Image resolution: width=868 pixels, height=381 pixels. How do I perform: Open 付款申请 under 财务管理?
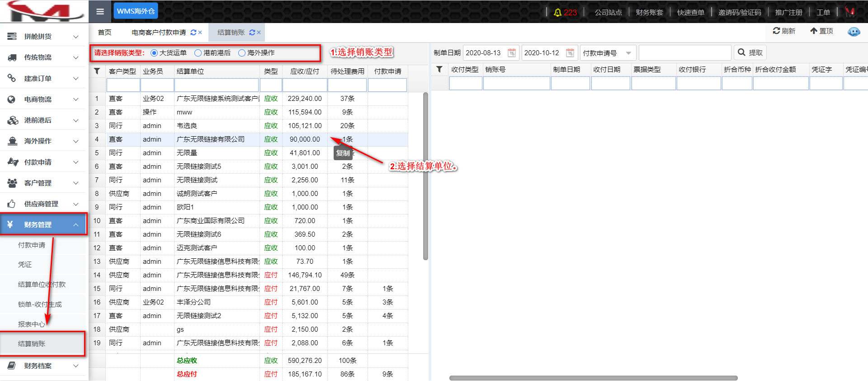click(32, 245)
